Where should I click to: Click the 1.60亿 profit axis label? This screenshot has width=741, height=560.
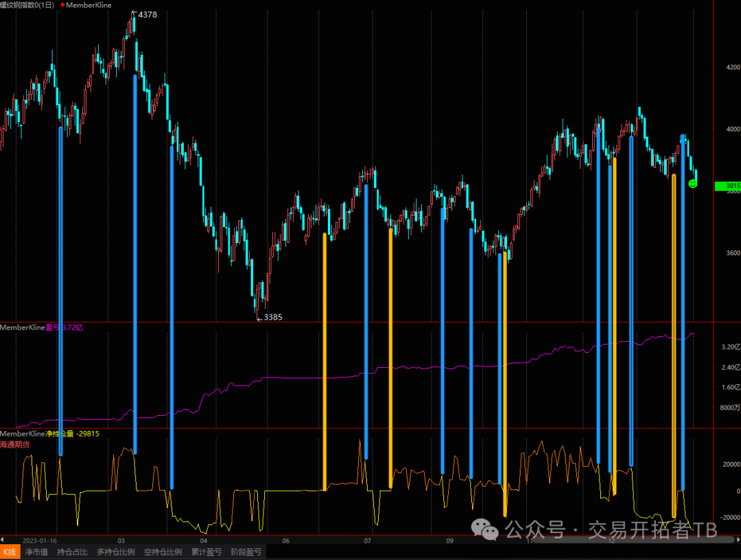[731, 387]
